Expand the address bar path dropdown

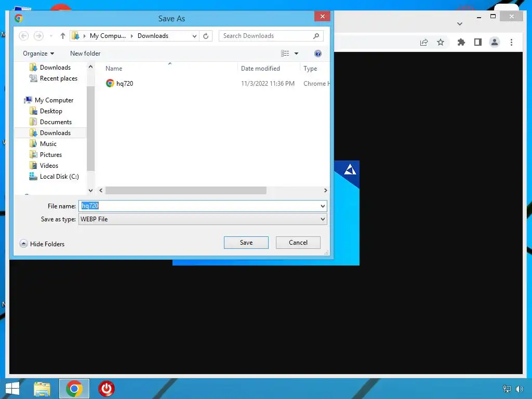(194, 36)
